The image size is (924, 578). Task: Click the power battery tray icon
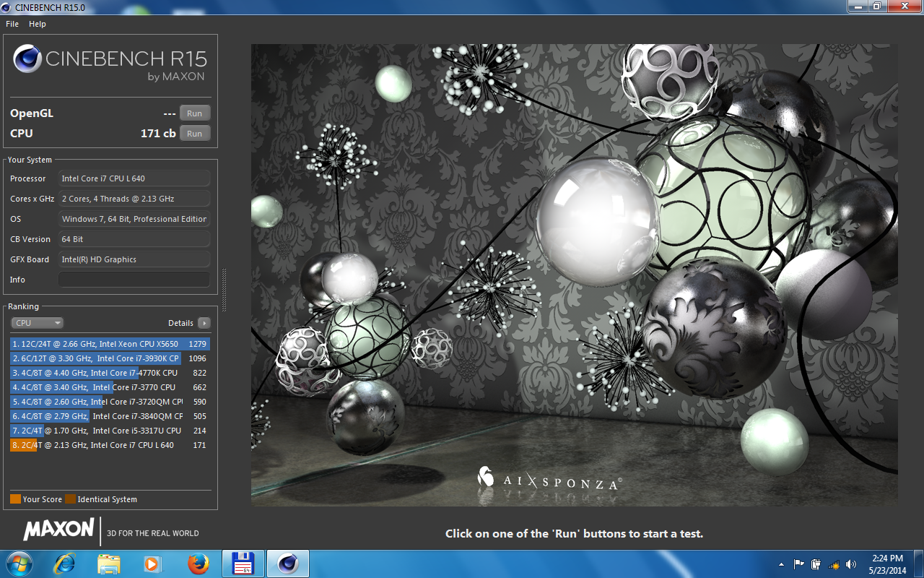point(816,564)
